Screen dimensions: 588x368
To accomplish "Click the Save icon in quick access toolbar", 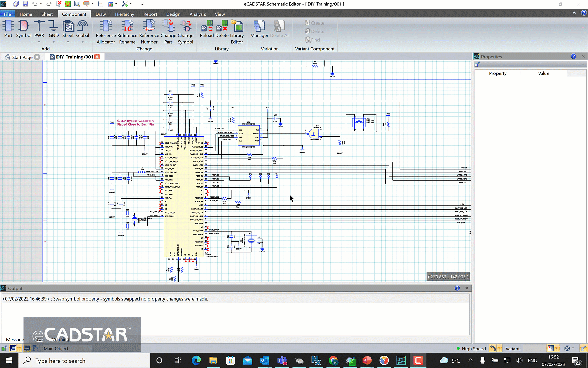I will click(x=26, y=4).
